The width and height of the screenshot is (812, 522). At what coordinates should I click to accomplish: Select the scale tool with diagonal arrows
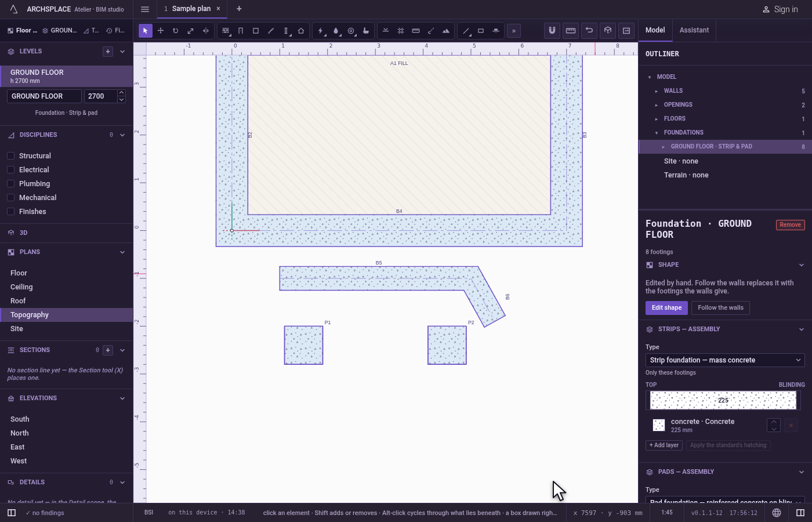pos(191,31)
